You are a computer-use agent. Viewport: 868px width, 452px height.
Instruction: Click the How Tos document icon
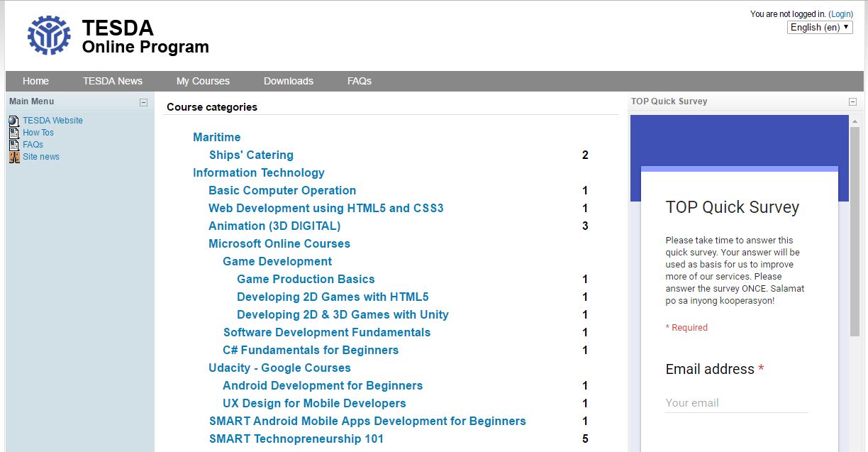[x=14, y=133]
